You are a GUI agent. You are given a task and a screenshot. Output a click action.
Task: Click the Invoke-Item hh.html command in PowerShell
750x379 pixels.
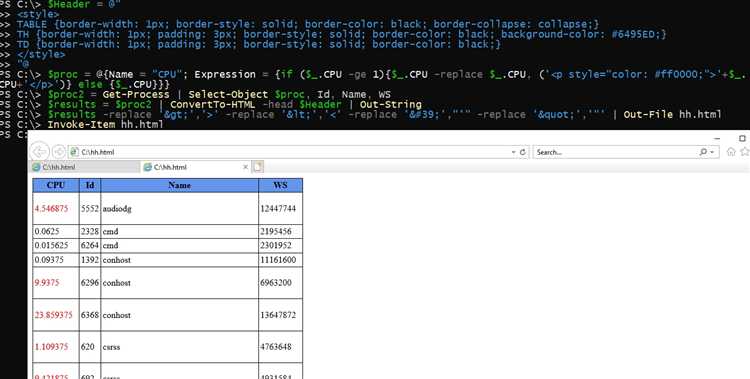[105, 124]
